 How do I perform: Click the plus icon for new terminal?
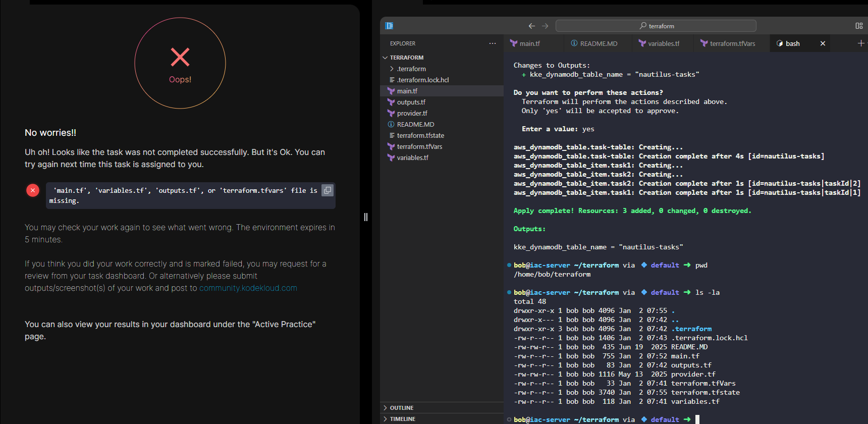[x=861, y=43]
